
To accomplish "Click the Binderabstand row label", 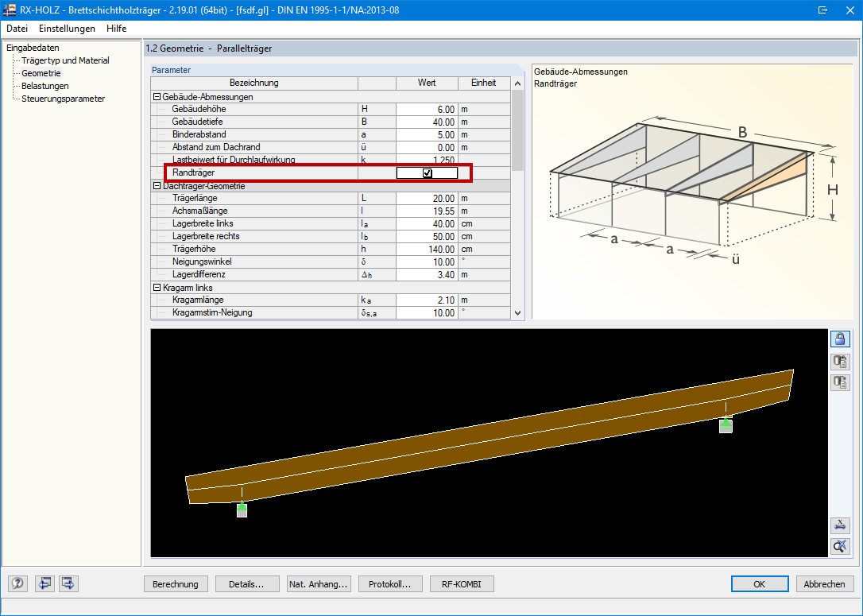I will (199, 134).
